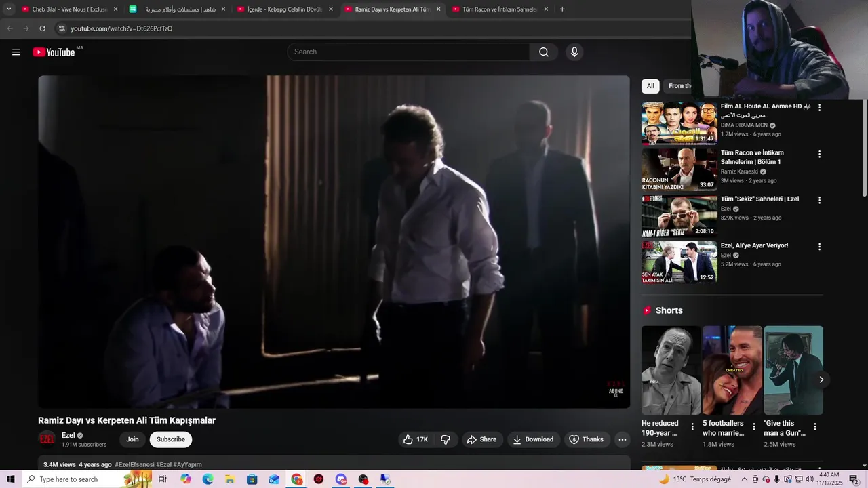Open a new browser tab

(x=562, y=9)
